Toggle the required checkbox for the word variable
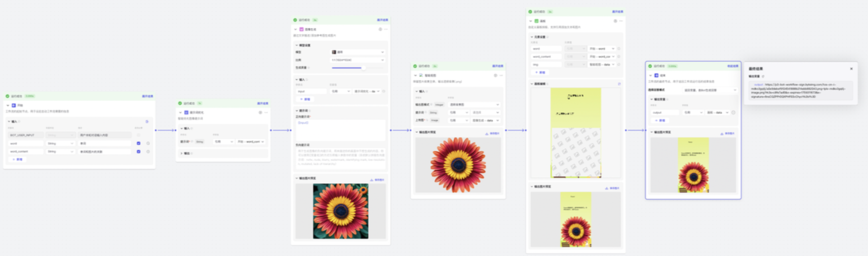The width and height of the screenshot is (868, 256). click(x=138, y=143)
